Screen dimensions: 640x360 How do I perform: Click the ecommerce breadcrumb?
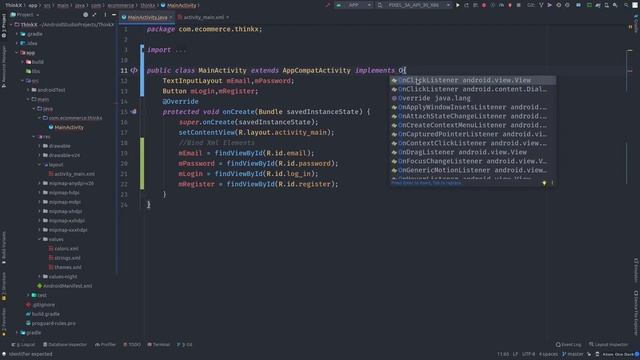(x=121, y=5)
